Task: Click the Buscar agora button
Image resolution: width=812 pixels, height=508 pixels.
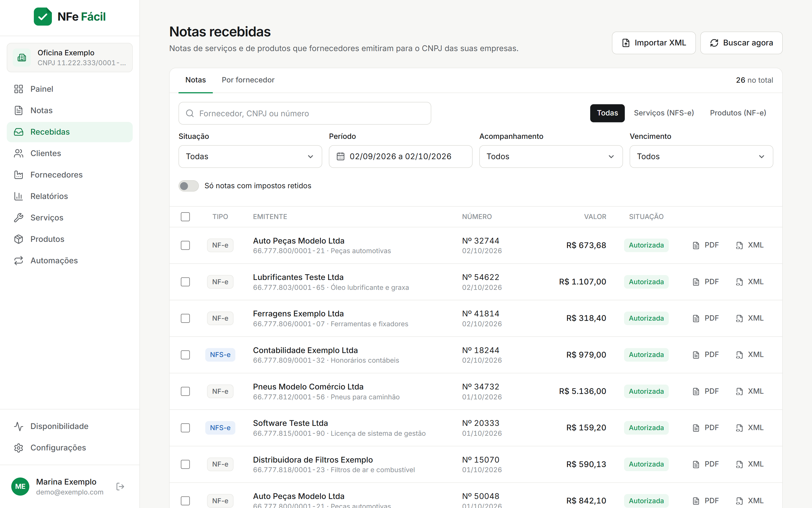Action: [741, 43]
